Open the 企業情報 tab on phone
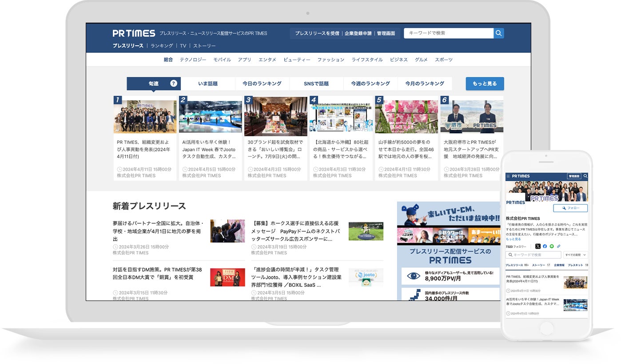The width and height of the screenshot is (621, 364). pyautogui.click(x=559, y=265)
